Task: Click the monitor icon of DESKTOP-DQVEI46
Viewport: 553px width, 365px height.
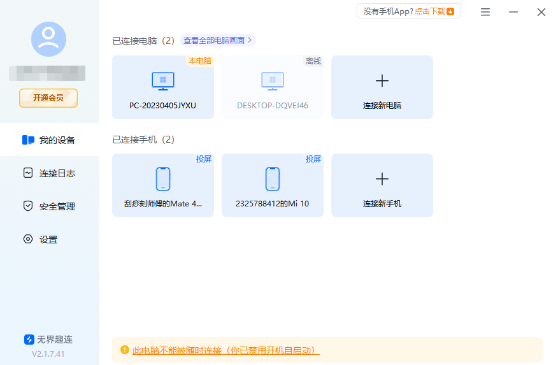Action: click(273, 81)
